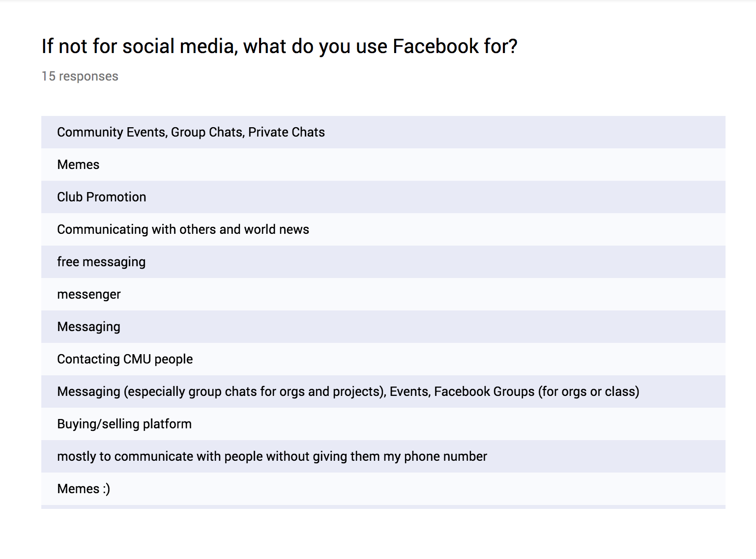Click the 'free messaging' response row
The image size is (756, 559).
pyautogui.click(x=383, y=262)
